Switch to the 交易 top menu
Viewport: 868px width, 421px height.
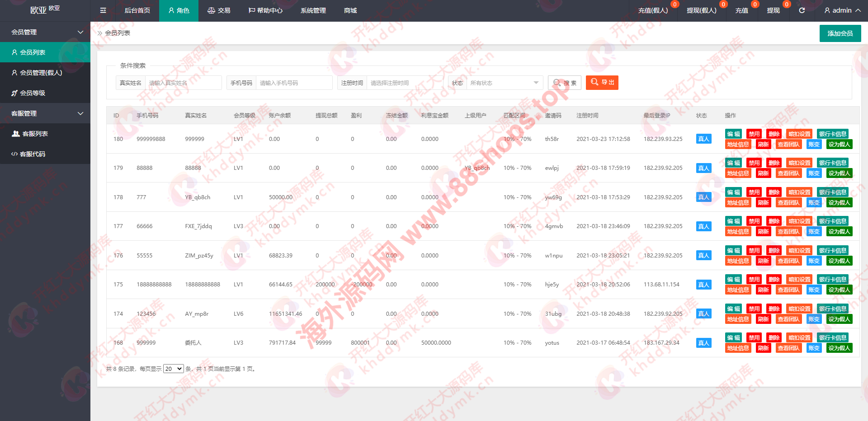219,10
